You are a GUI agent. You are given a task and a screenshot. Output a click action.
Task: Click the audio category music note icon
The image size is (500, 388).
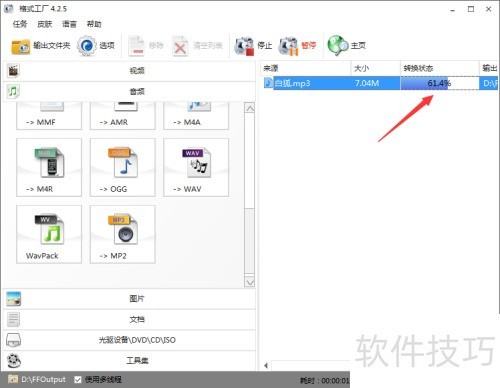point(13,91)
